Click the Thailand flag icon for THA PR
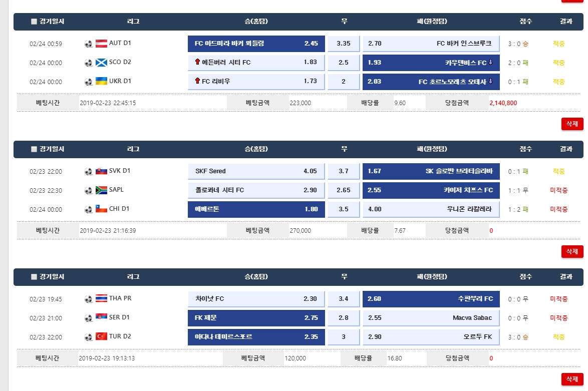This screenshot has height=391, width=588. 101,299
